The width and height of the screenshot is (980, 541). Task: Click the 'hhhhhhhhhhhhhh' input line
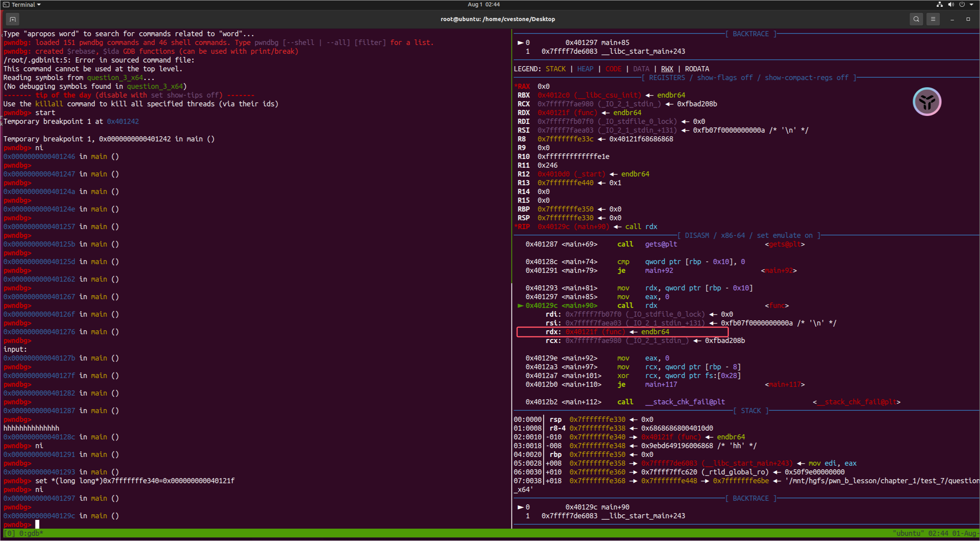coord(31,428)
